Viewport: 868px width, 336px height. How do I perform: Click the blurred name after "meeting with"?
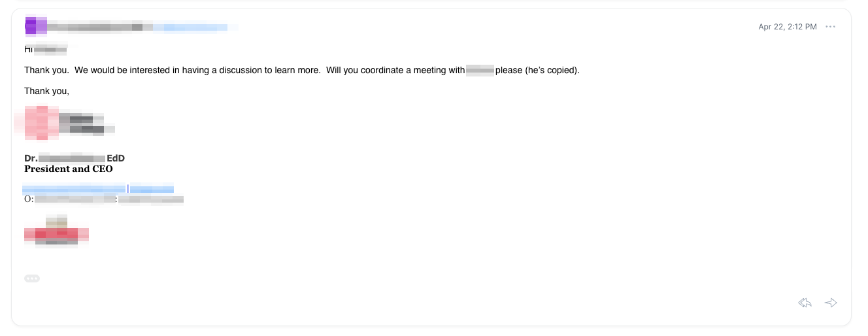point(480,71)
